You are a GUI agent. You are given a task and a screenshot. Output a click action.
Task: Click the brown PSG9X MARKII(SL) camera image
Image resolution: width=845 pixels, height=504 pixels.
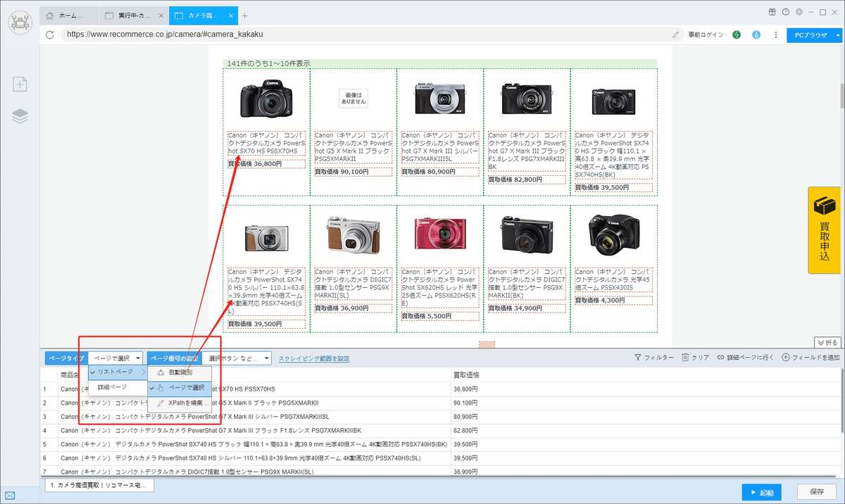point(353,234)
